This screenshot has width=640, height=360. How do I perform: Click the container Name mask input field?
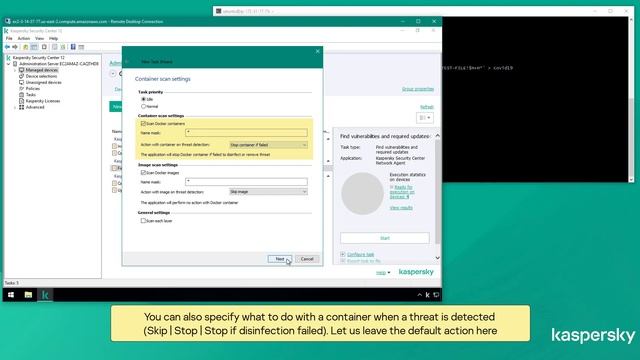click(x=247, y=133)
